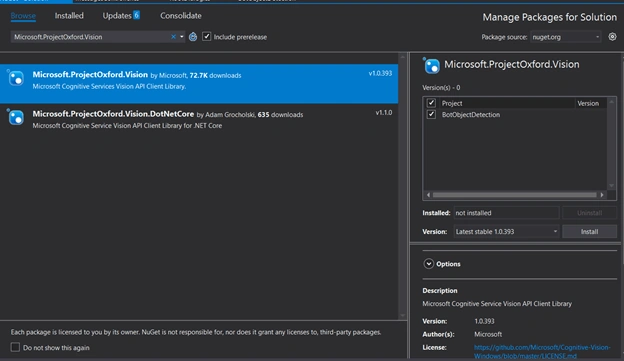624x361 pixels.
Task: Click Manage Packages for Solution title
Action: (550, 17)
